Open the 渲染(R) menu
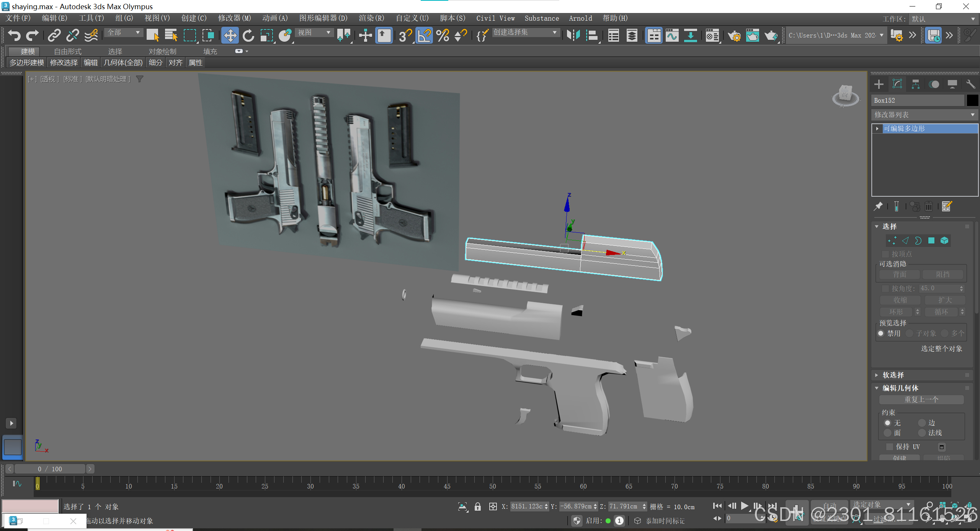The width and height of the screenshot is (980, 531). 371,18
